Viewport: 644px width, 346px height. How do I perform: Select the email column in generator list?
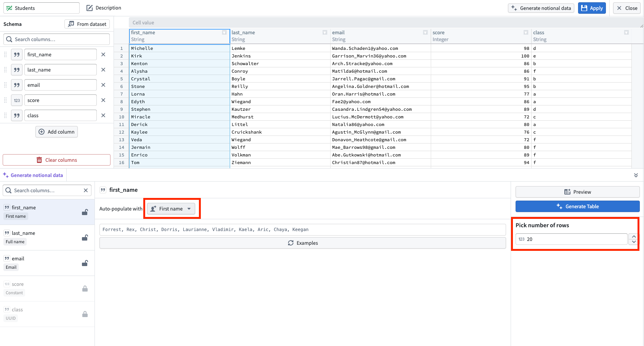47,263
